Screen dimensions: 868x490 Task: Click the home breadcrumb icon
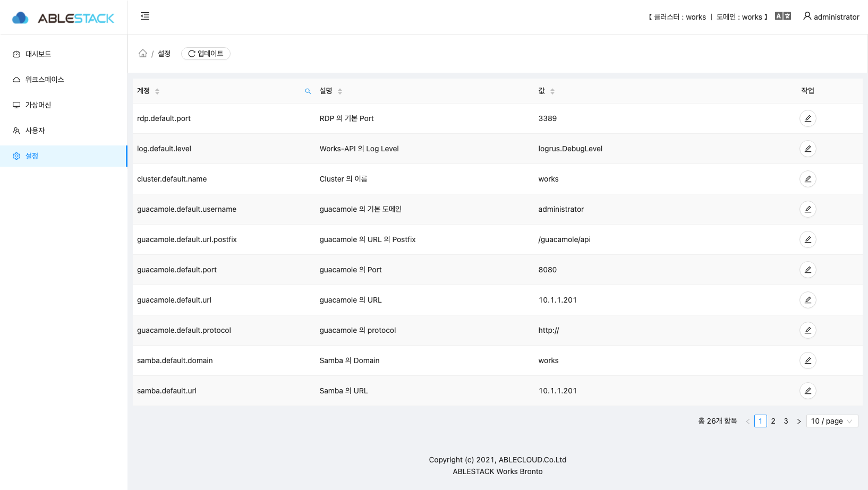click(142, 53)
